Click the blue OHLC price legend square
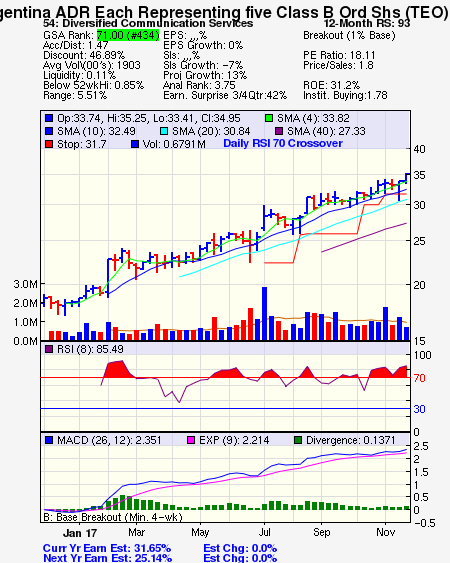Screen dimensions: 450x563 49,118
